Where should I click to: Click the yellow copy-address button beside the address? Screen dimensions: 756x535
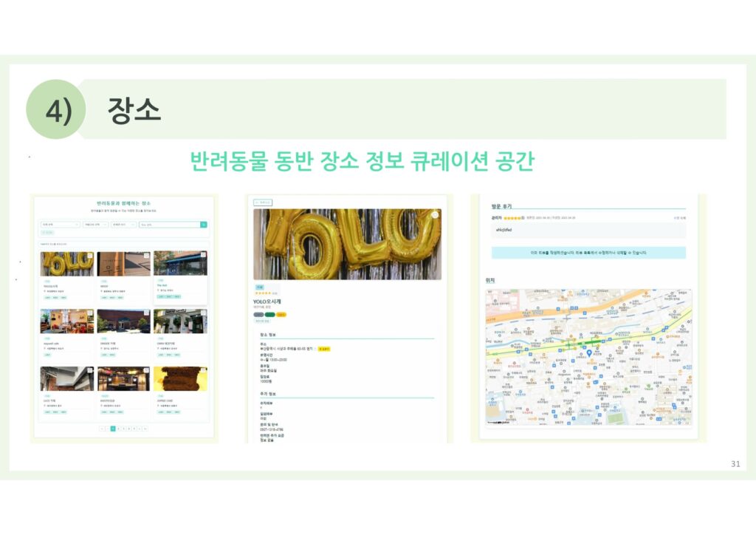(x=325, y=349)
